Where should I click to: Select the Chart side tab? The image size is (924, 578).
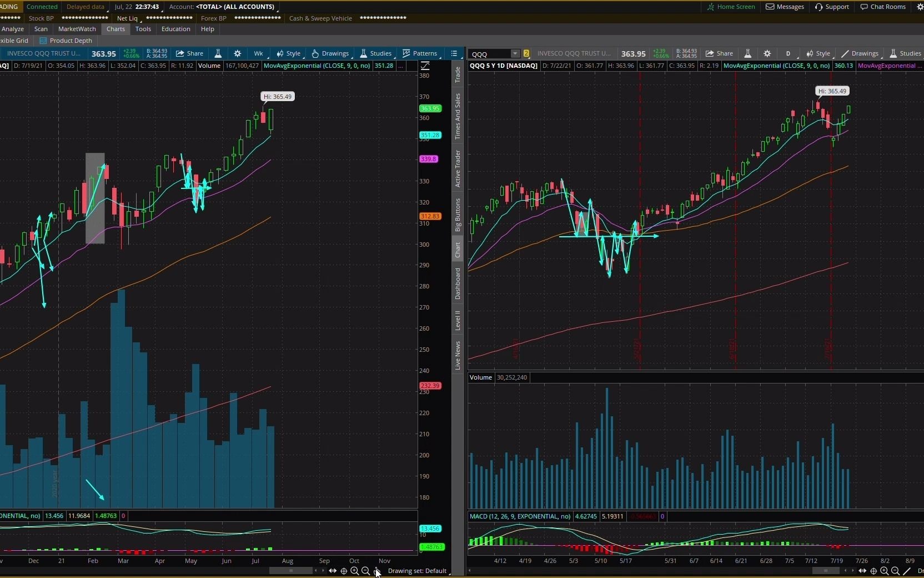click(x=458, y=250)
